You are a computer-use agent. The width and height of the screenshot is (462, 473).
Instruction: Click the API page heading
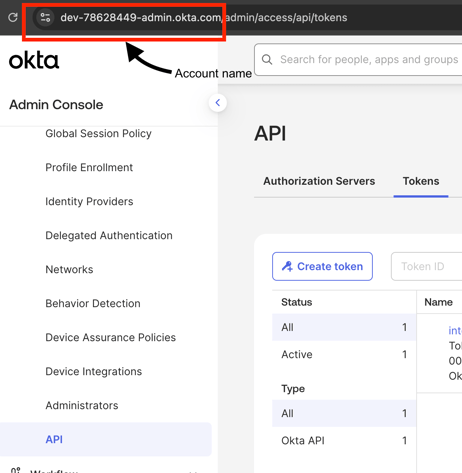click(270, 134)
